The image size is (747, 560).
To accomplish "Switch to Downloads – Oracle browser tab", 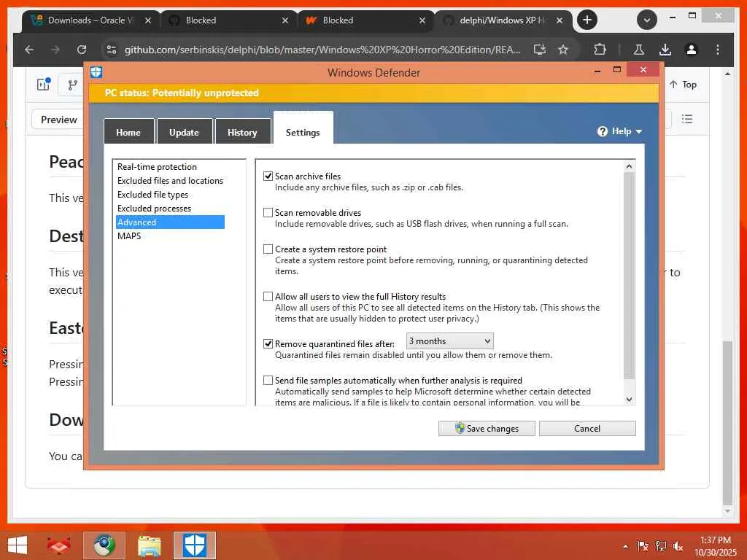I will coord(90,20).
